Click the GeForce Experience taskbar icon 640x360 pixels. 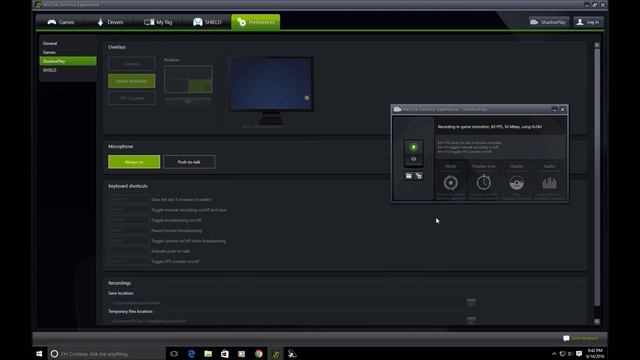pyautogui.click(x=276, y=354)
